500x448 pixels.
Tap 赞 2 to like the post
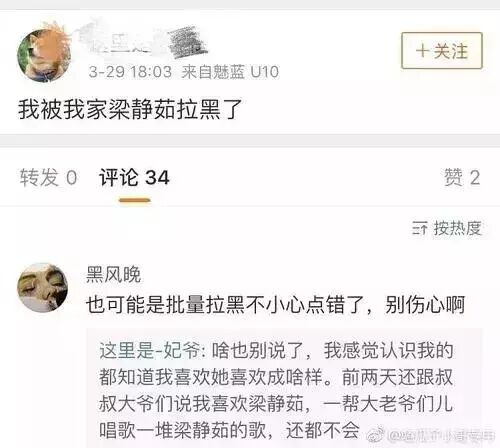tap(462, 177)
